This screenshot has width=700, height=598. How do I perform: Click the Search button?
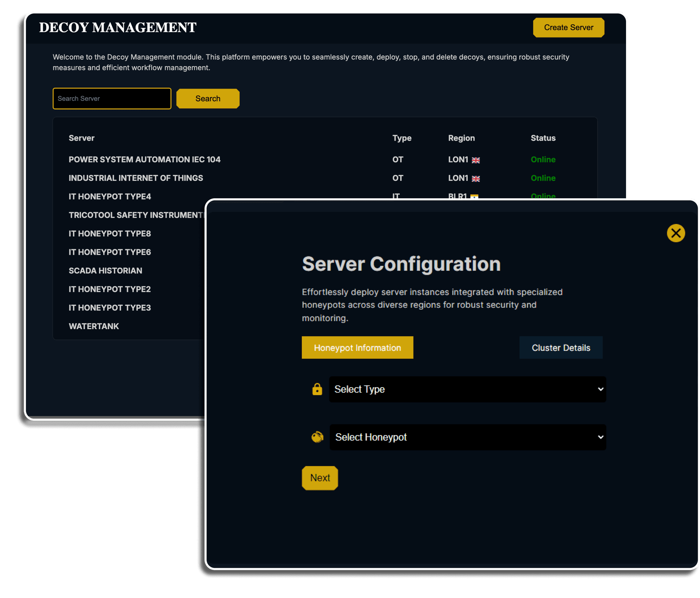click(x=208, y=98)
